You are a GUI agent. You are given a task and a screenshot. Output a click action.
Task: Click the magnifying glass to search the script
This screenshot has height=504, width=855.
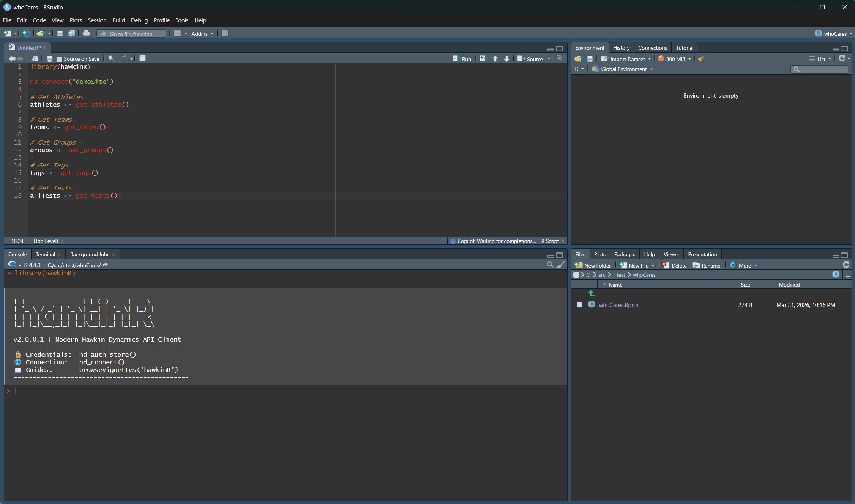[111, 58]
